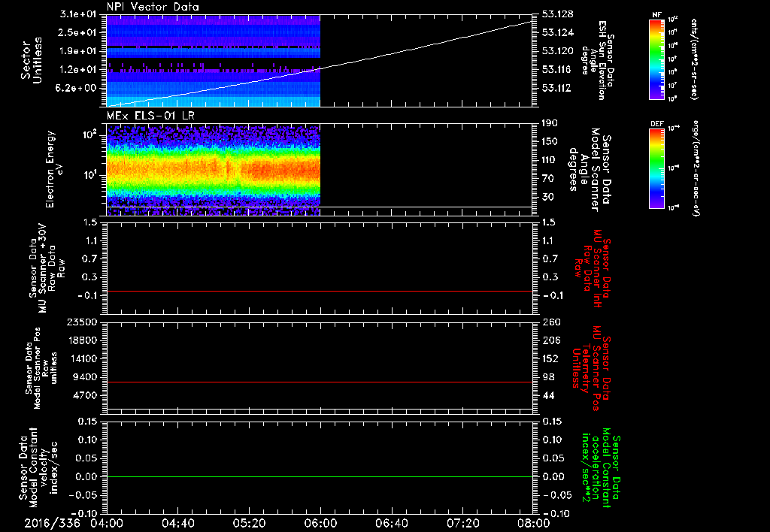Click the 110 scanner angle tick label

[550, 160]
